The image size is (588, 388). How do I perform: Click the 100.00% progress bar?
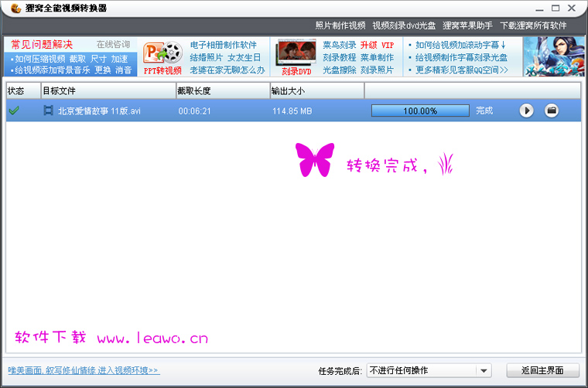pyautogui.click(x=420, y=111)
